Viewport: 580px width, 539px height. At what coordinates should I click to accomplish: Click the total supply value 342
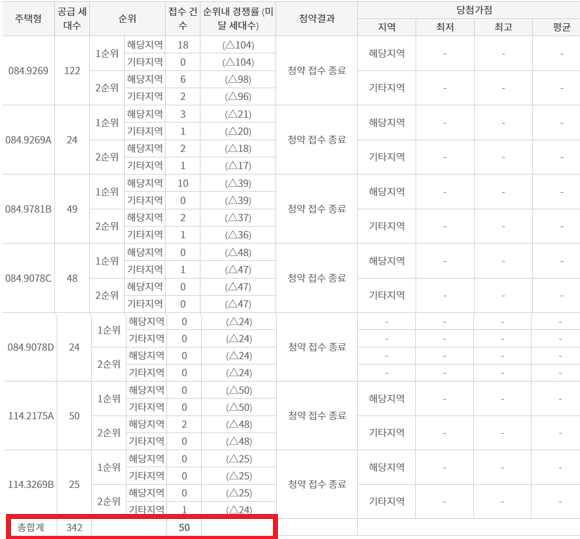point(74,527)
